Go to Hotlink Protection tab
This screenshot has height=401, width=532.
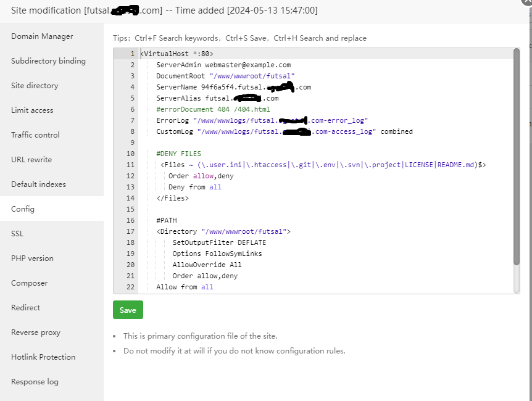tap(43, 357)
